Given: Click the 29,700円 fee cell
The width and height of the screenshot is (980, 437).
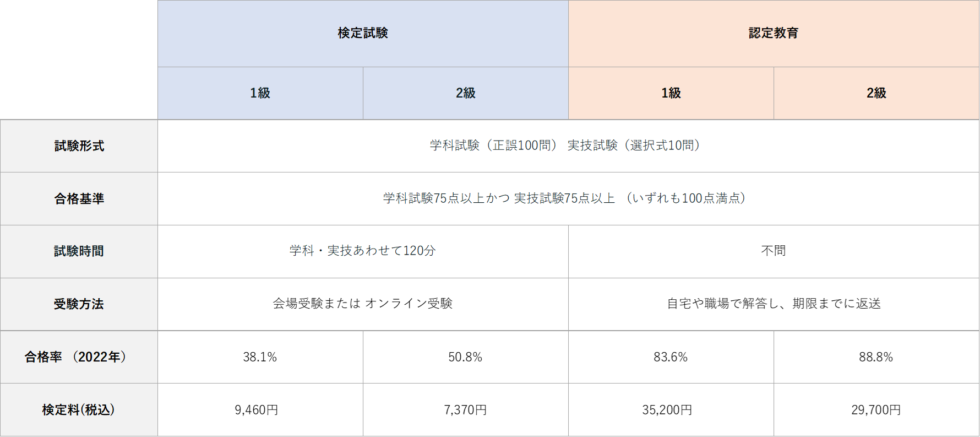Looking at the screenshot, I should 876,410.
